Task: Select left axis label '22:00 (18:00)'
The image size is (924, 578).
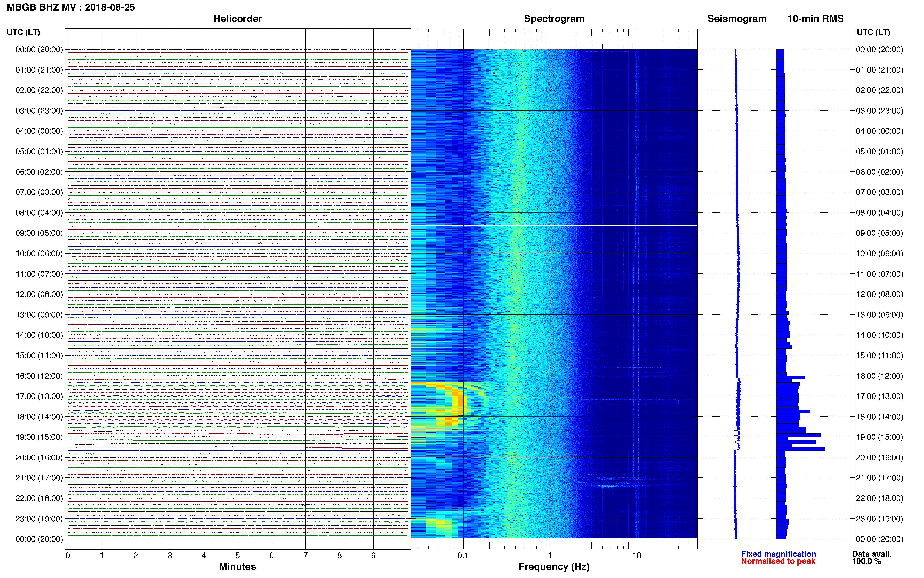Action: 39,498
